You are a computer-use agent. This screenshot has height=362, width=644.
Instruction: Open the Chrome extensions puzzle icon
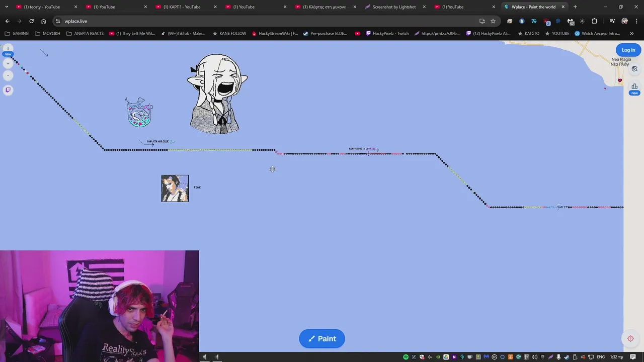pos(594,21)
